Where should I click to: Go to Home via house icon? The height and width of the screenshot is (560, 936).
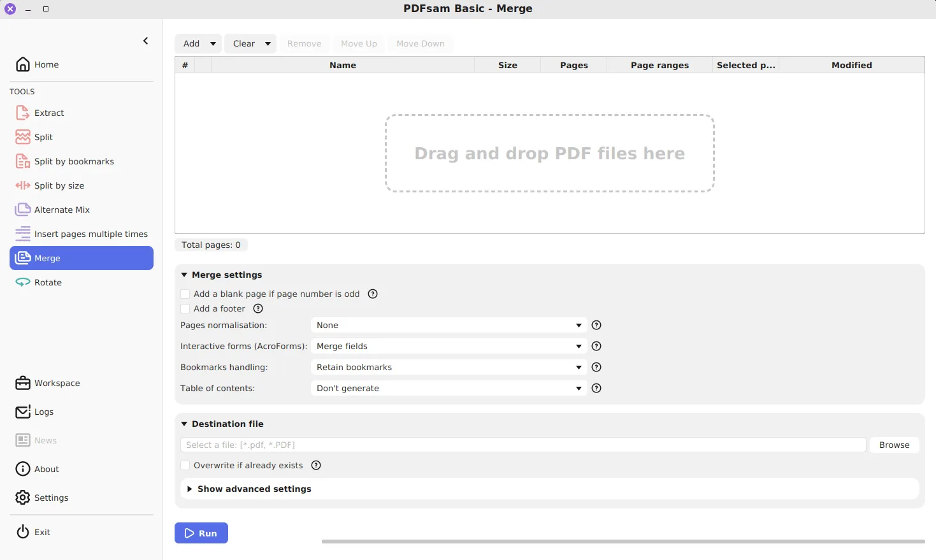pyautogui.click(x=23, y=64)
